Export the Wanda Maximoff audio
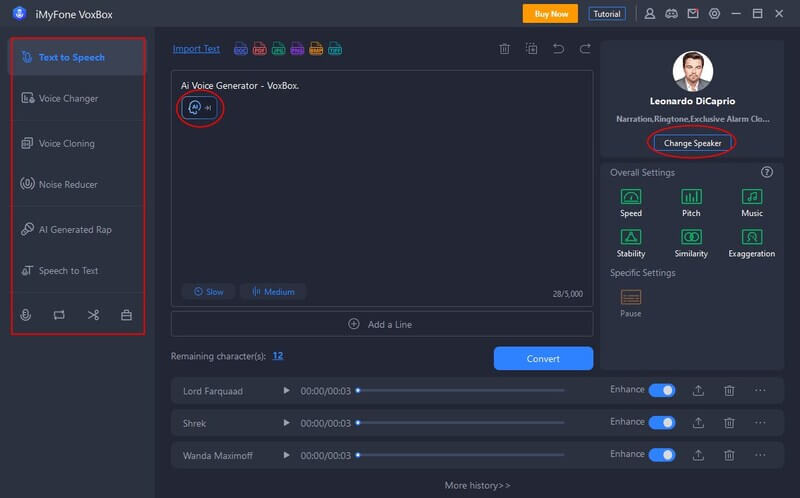The height and width of the screenshot is (498, 800). coord(698,455)
